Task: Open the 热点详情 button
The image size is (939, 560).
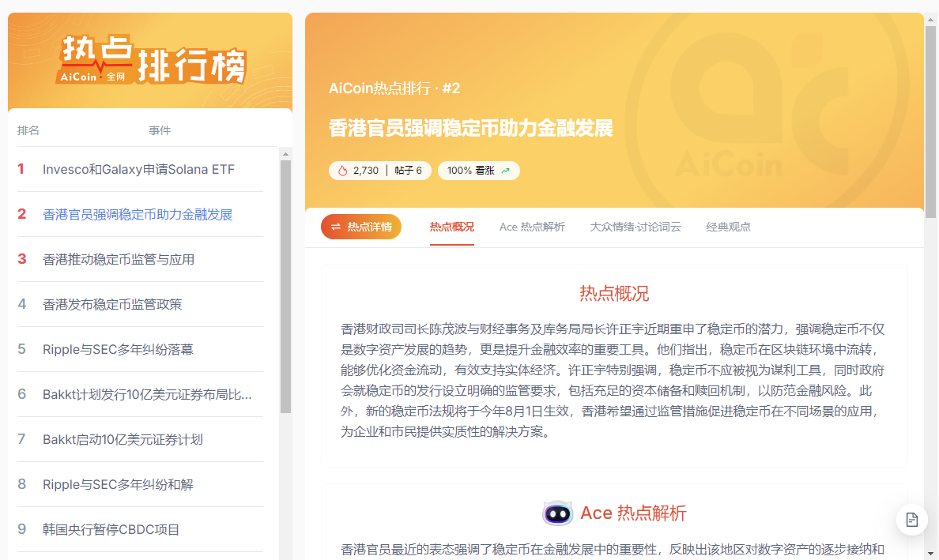Action: (361, 227)
